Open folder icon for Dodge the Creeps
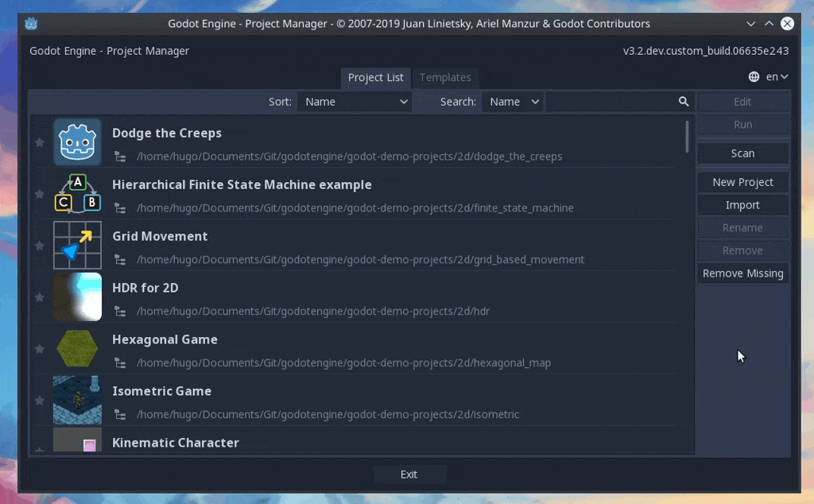This screenshot has height=504, width=814. [x=120, y=157]
